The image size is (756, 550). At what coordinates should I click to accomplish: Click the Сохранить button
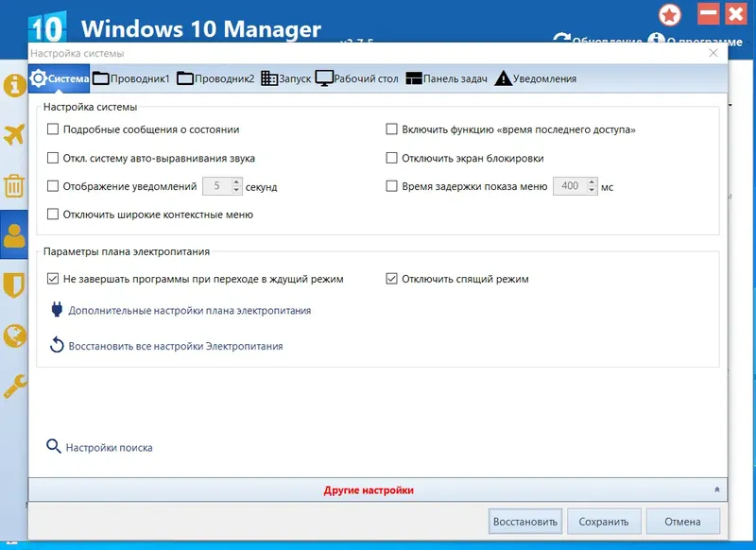(604, 522)
